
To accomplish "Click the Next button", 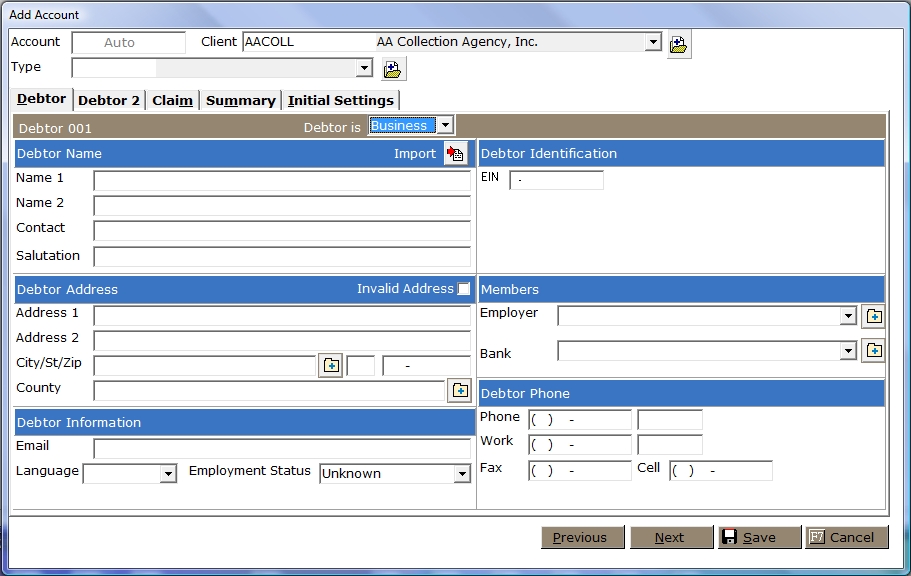I will tap(669, 537).
